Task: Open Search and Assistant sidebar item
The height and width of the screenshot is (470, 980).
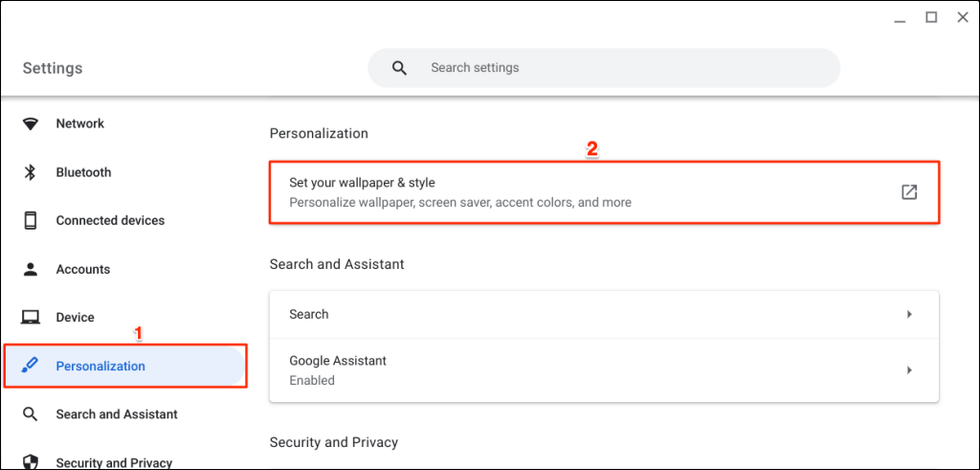Action: click(117, 414)
